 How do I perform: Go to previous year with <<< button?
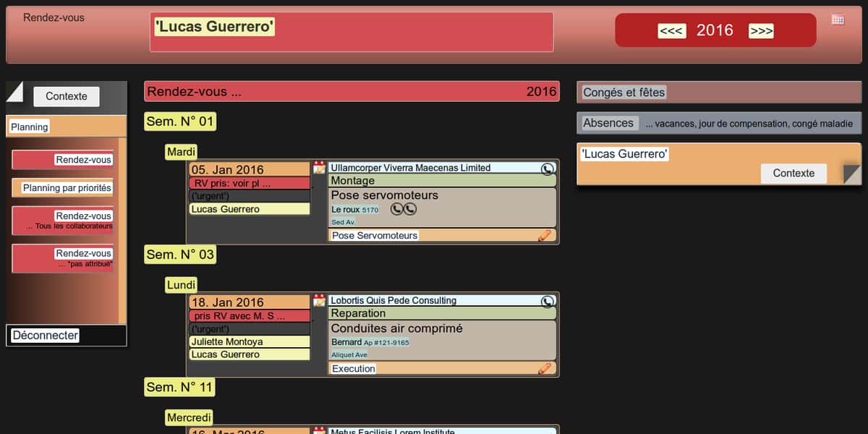coord(671,31)
